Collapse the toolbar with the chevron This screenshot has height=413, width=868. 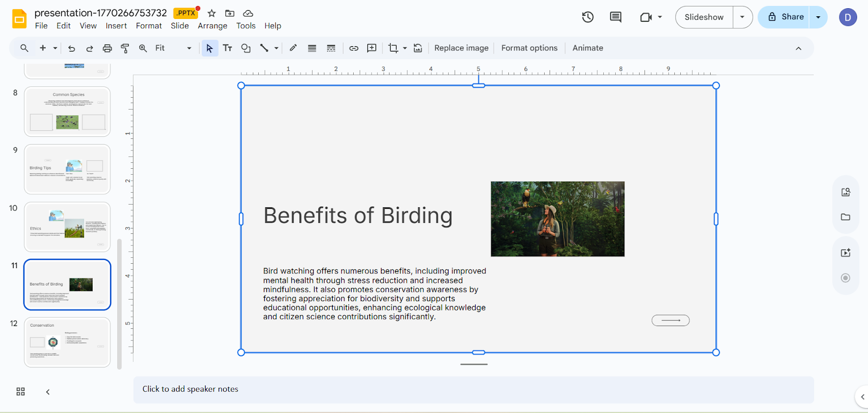[x=799, y=48]
